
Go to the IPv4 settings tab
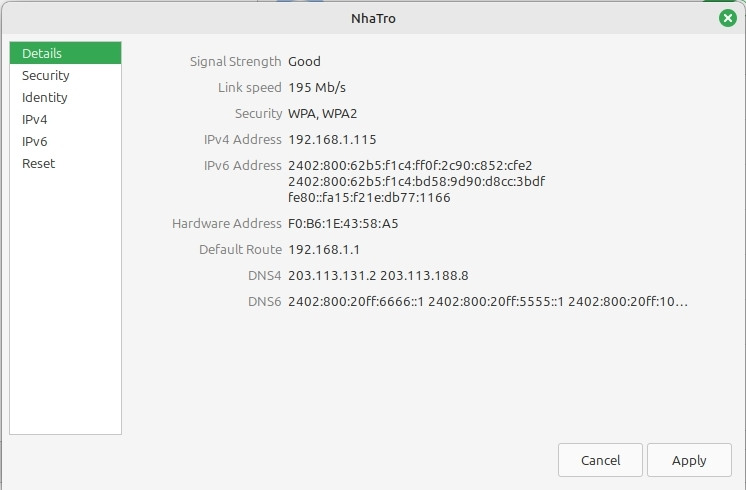click(x=35, y=119)
